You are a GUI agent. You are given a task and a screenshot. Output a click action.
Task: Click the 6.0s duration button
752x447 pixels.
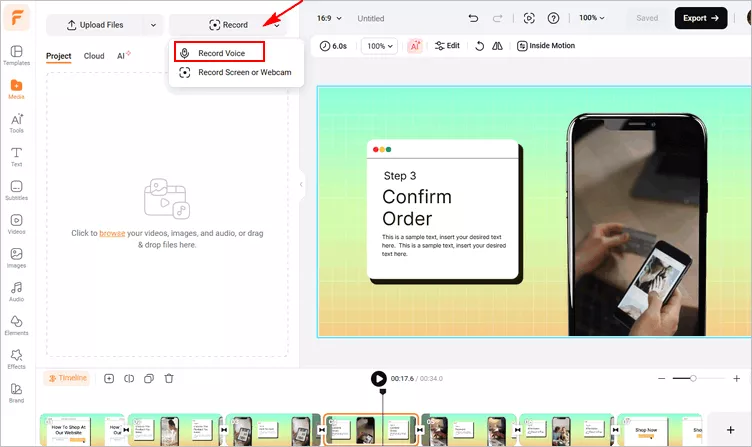(333, 46)
